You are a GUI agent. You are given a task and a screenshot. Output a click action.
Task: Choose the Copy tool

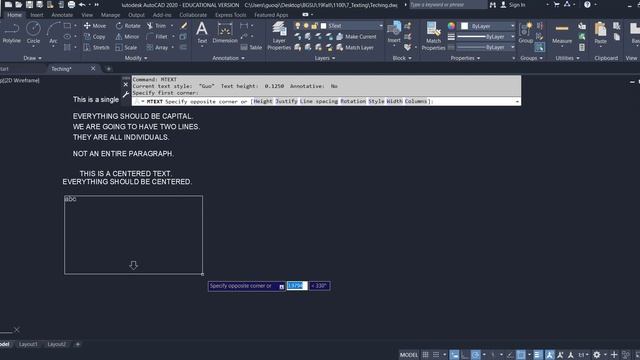pos(95,37)
